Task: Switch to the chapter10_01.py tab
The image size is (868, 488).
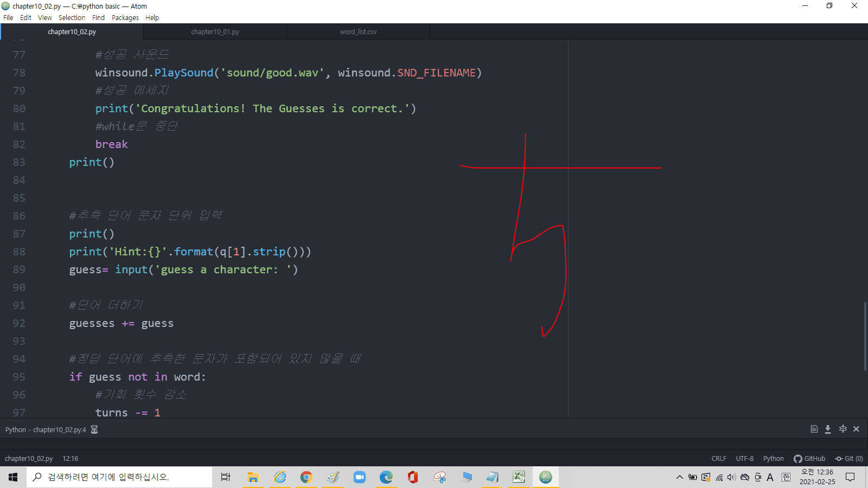Action: click(215, 32)
